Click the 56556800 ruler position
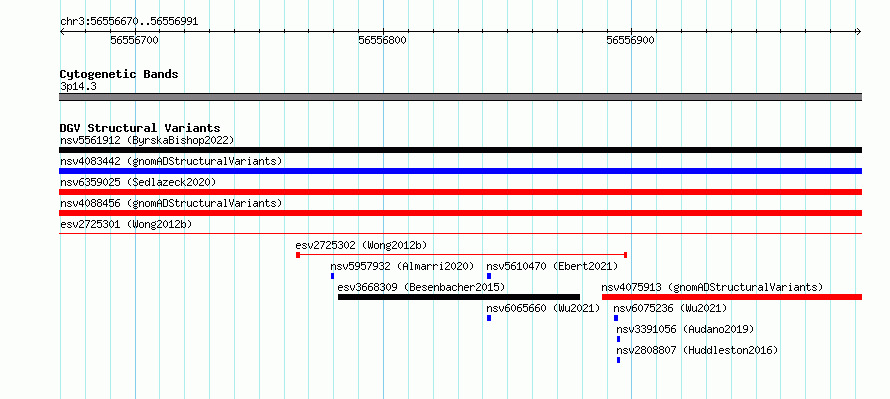Image resolution: width=890 pixels, height=399 pixels. click(383, 40)
